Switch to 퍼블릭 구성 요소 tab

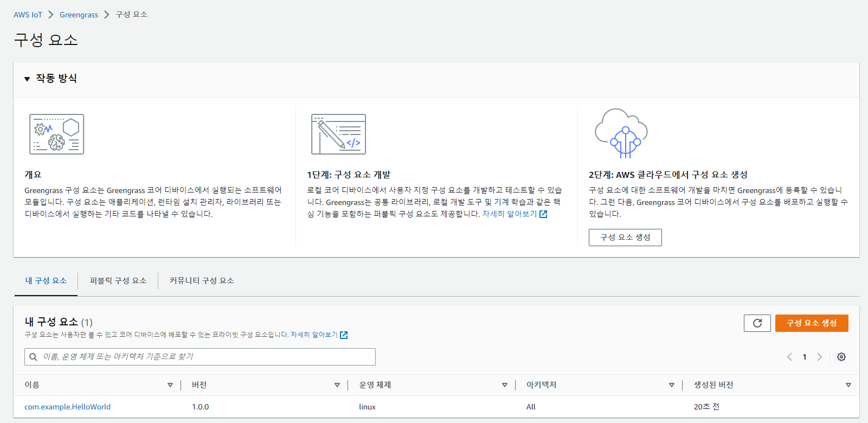pyautogui.click(x=118, y=281)
